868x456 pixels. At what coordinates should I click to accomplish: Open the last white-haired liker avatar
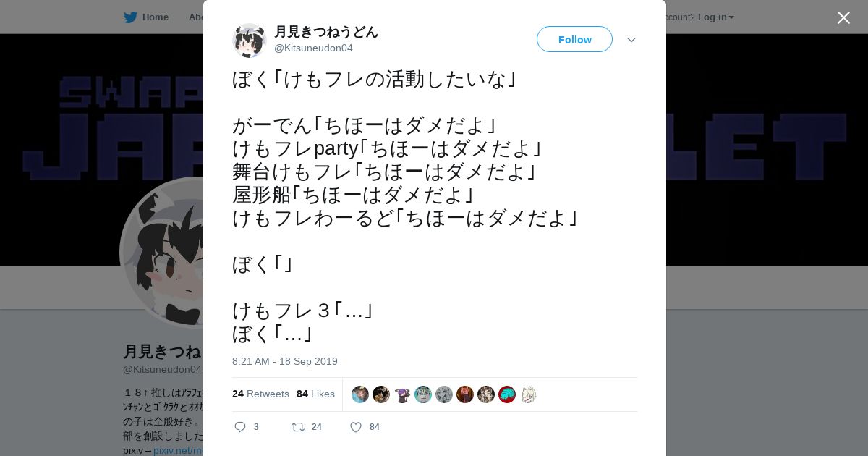(x=528, y=394)
